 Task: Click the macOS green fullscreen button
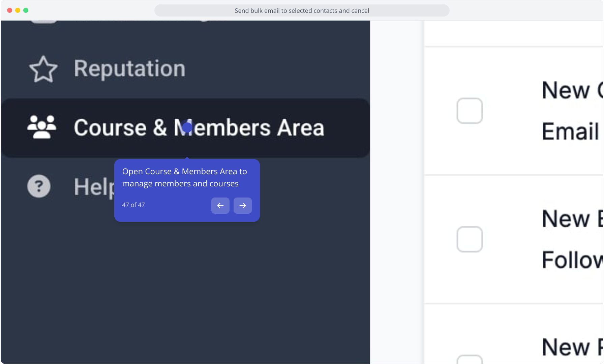(26, 10)
